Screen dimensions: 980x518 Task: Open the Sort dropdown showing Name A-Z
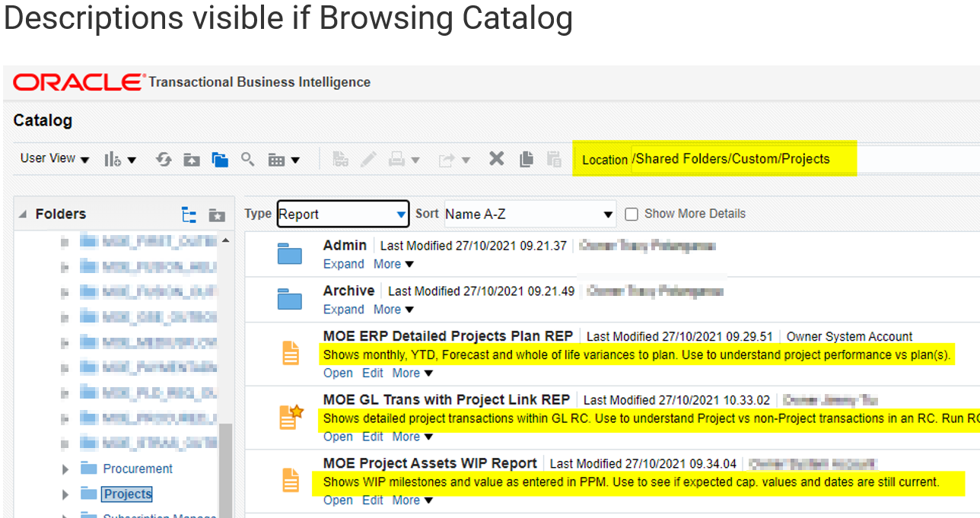click(x=530, y=215)
